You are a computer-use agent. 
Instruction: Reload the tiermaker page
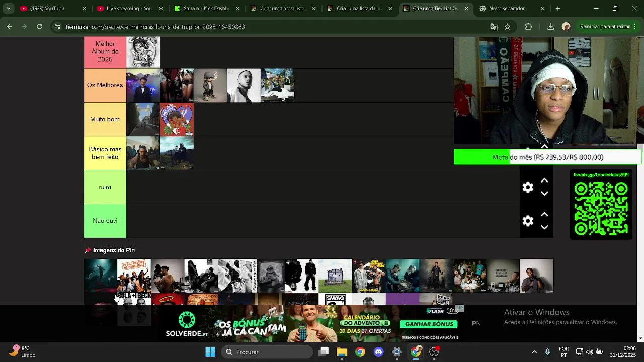(39, 27)
